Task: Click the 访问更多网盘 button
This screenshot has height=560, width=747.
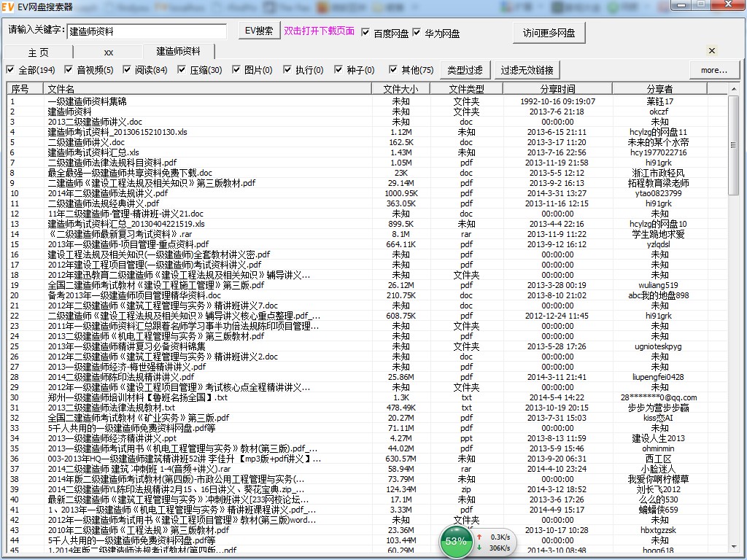Action: point(549,33)
